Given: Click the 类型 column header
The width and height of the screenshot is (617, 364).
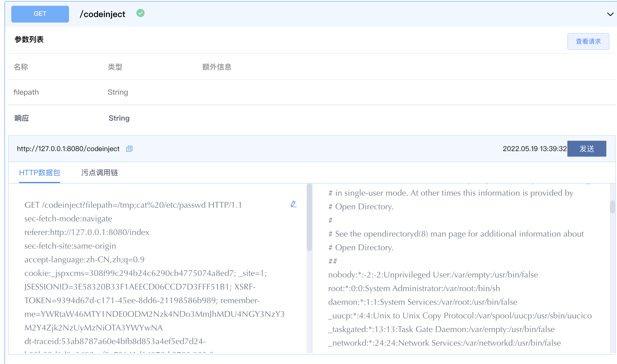Looking at the screenshot, I should coord(115,67).
